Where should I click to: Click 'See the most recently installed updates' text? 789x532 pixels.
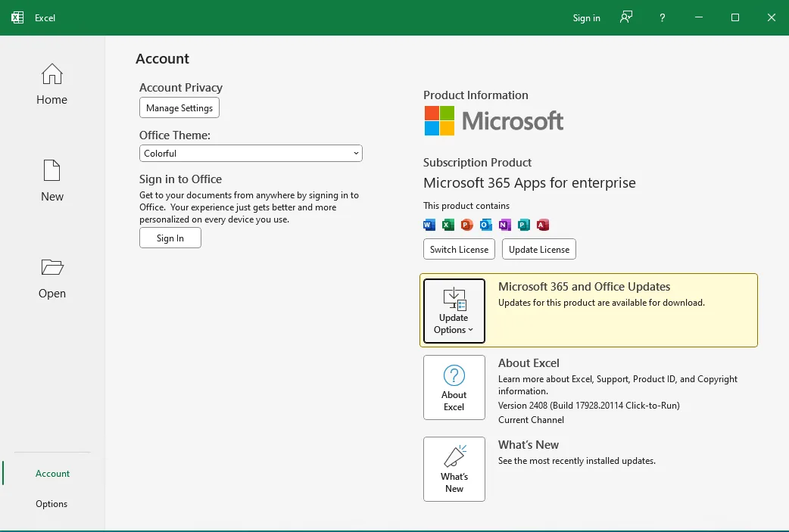577,461
